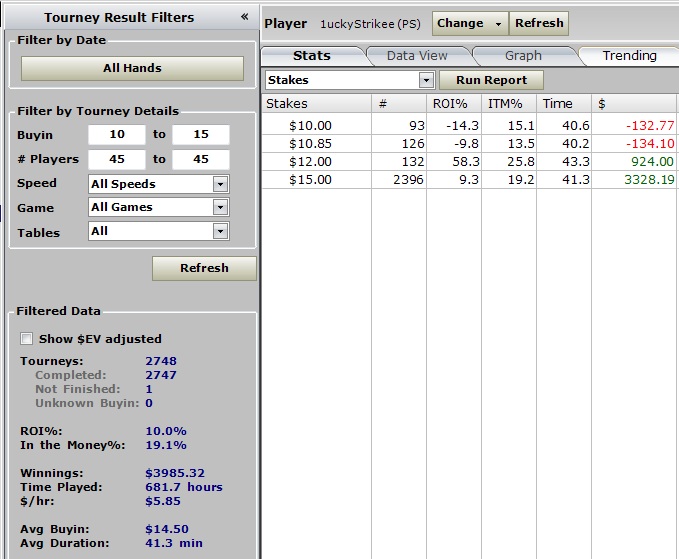Click the minimum # Players field
The height and width of the screenshot is (559, 679).
(x=117, y=159)
